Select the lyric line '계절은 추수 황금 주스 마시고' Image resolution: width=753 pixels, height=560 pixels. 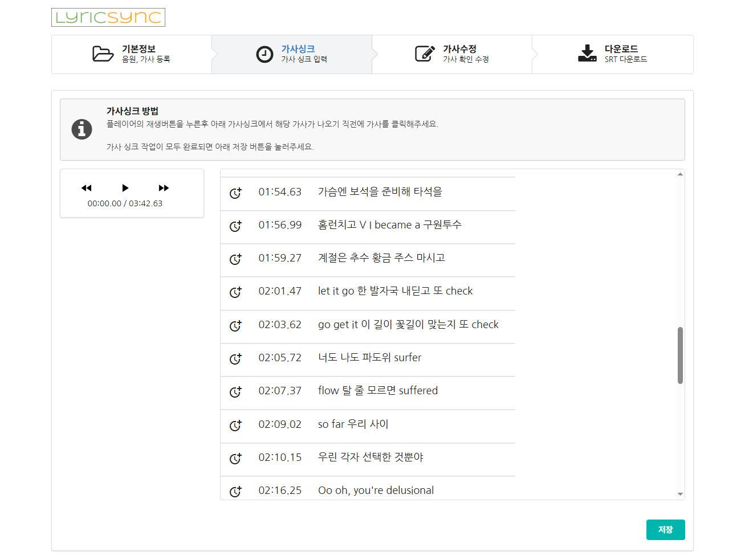point(382,258)
